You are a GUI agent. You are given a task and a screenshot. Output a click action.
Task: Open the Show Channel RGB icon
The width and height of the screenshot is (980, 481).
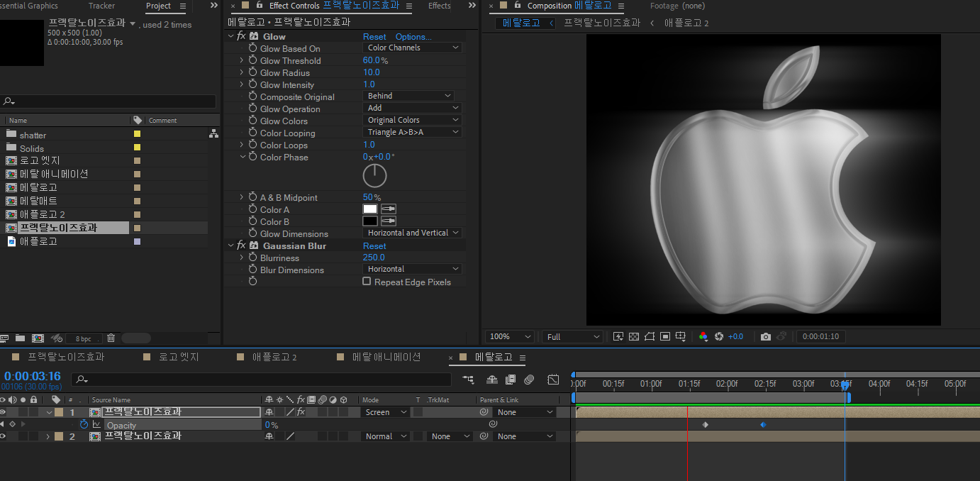click(x=703, y=336)
